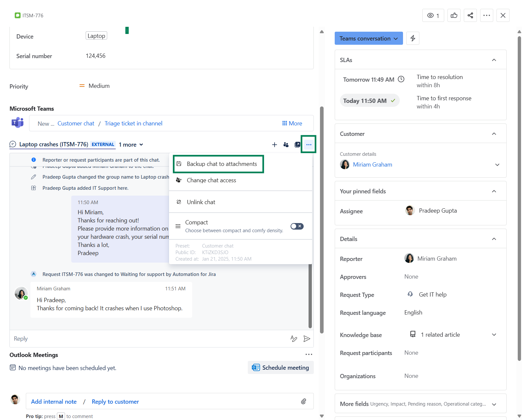Click the Reply to customer link
This screenshot has height=420, width=522.
click(x=115, y=401)
